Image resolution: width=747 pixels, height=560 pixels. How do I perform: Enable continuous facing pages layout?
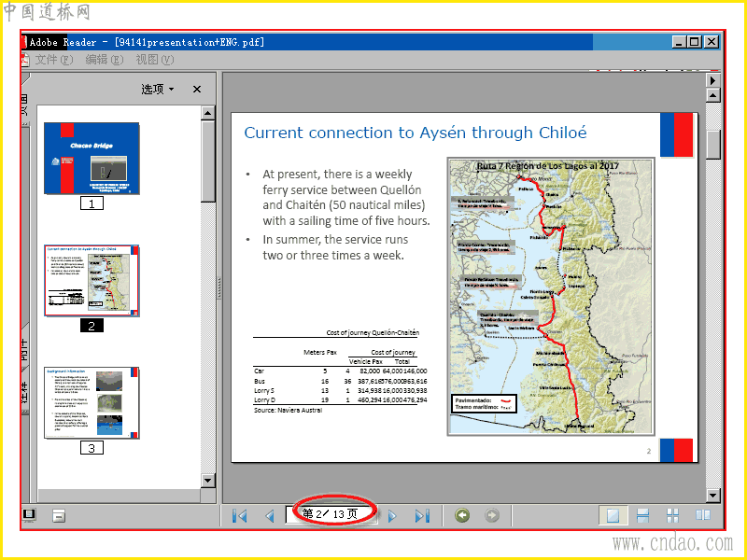672,515
